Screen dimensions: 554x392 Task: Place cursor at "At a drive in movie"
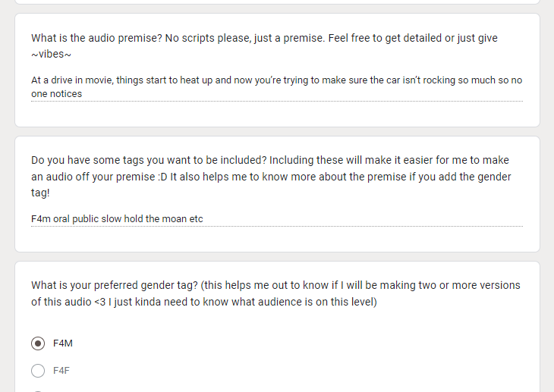(72, 80)
